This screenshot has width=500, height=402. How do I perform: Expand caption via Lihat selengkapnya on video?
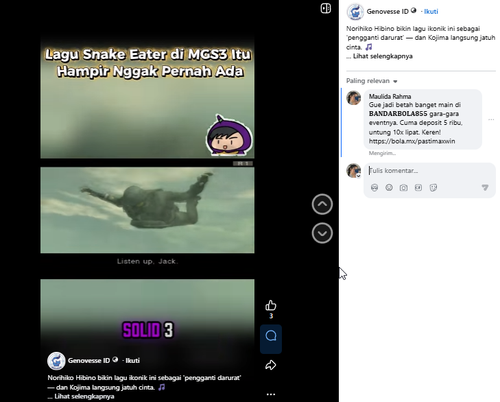tap(84, 396)
